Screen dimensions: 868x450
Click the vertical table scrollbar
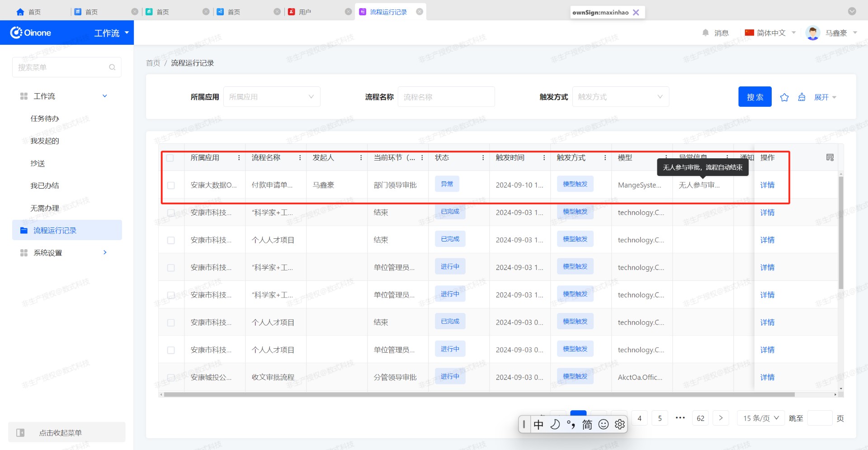click(x=841, y=232)
